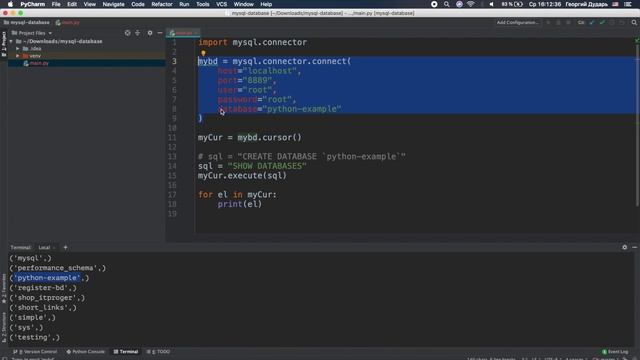Collapse the mysql-database root folder
Screen dimensions: 640x360
coord(11,41)
